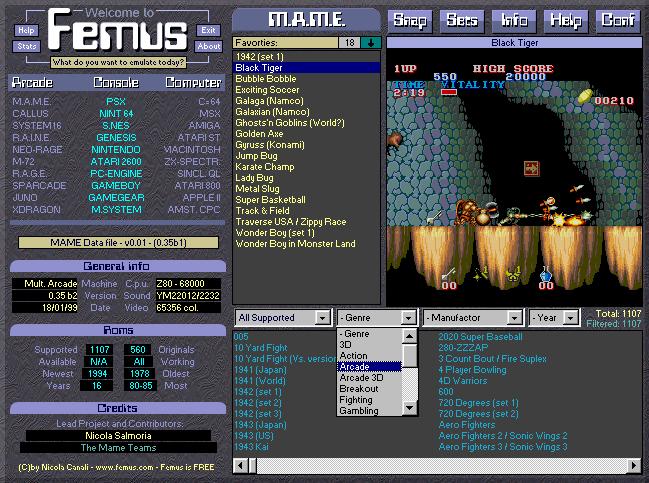Select Aero Fighters in game list
The height and width of the screenshot is (483, 649).
(466, 425)
